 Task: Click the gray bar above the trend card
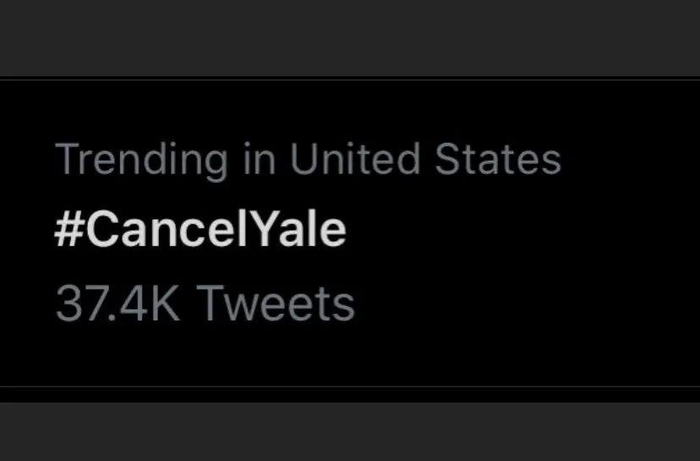[x=350, y=37]
